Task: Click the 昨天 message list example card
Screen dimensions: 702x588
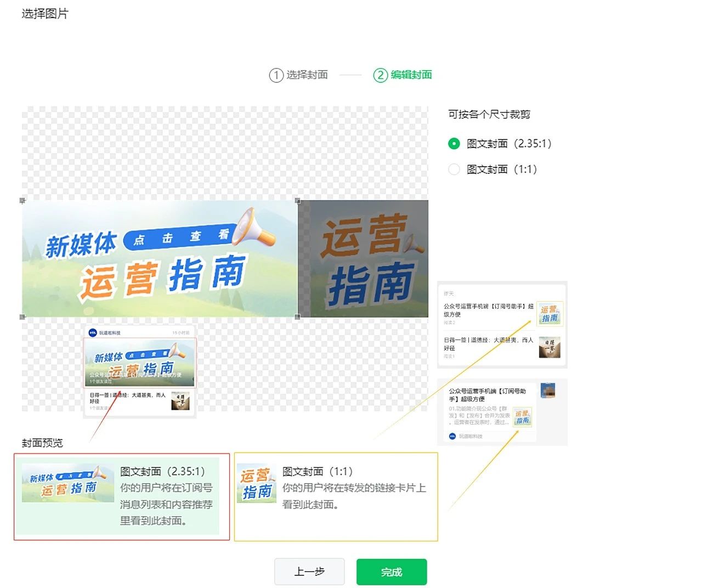Action: tap(502, 325)
